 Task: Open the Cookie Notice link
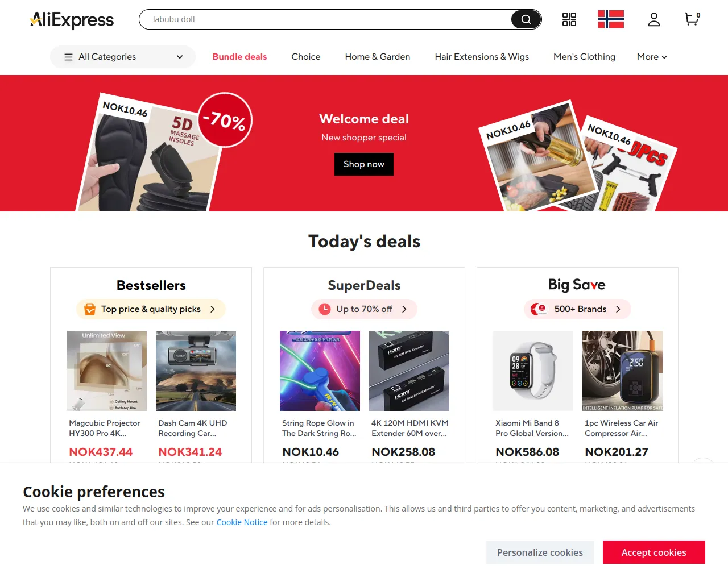(242, 522)
